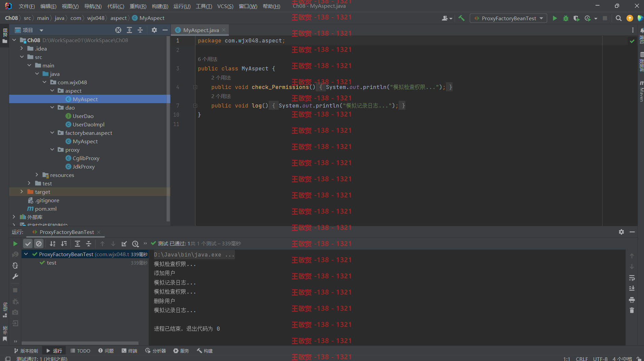Viewport: 644px width, 361px height.
Task: Open the 构建 build tool window
Action: click(205, 351)
